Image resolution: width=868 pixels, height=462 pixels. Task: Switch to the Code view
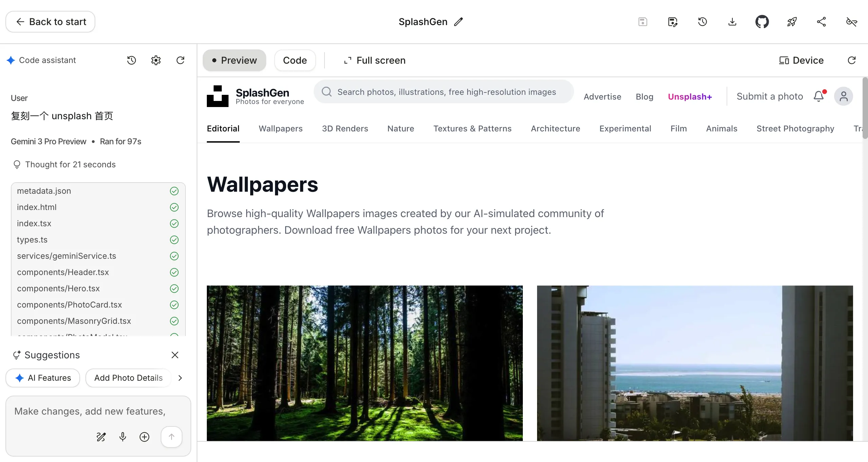tap(295, 60)
